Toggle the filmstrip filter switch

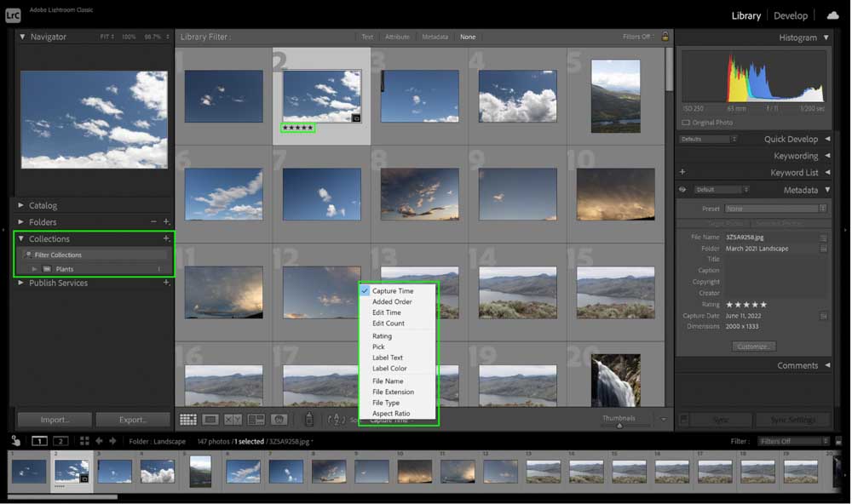tap(838, 442)
